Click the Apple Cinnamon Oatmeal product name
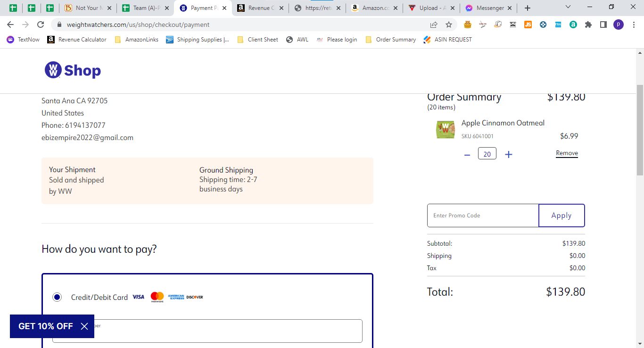Image resolution: width=644 pixels, height=348 pixels. pos(503,123)
